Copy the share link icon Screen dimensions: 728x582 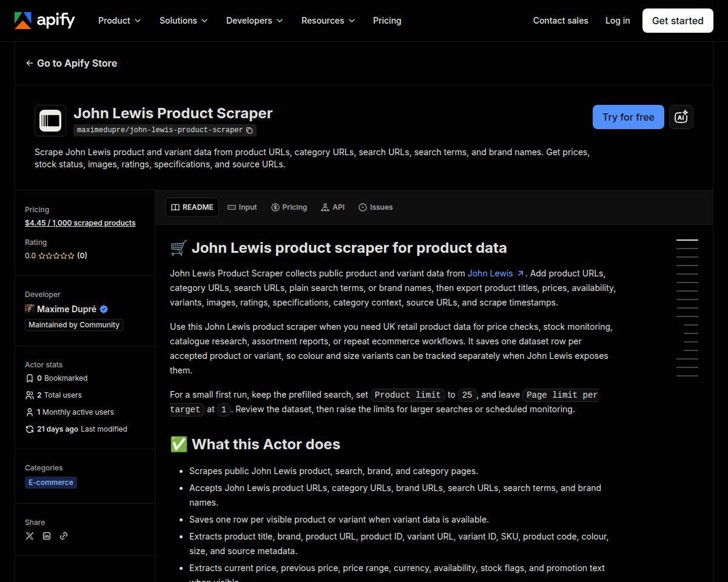[x=64, y=536]
